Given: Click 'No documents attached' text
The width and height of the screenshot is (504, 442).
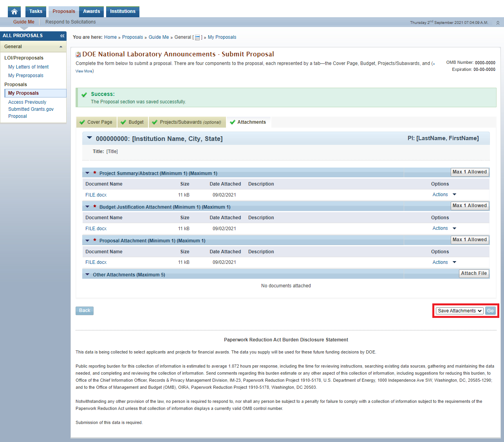Looking at the screenshot, I should [286, 286].
